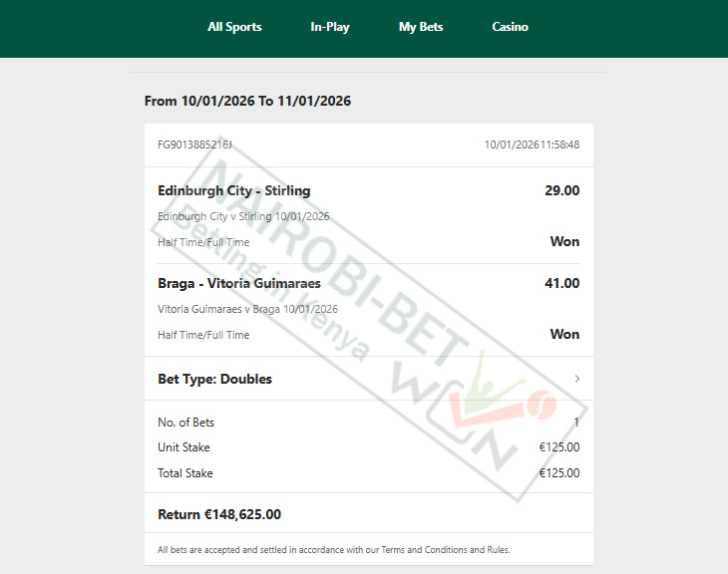Click the 29.00 odds value
This screenshot has width=728, height=574.
click(561, 190)
